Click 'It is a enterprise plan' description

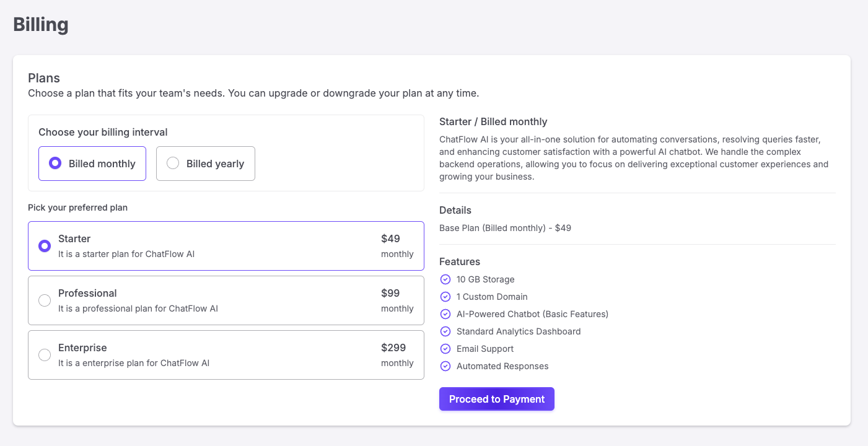pos(134,363)
